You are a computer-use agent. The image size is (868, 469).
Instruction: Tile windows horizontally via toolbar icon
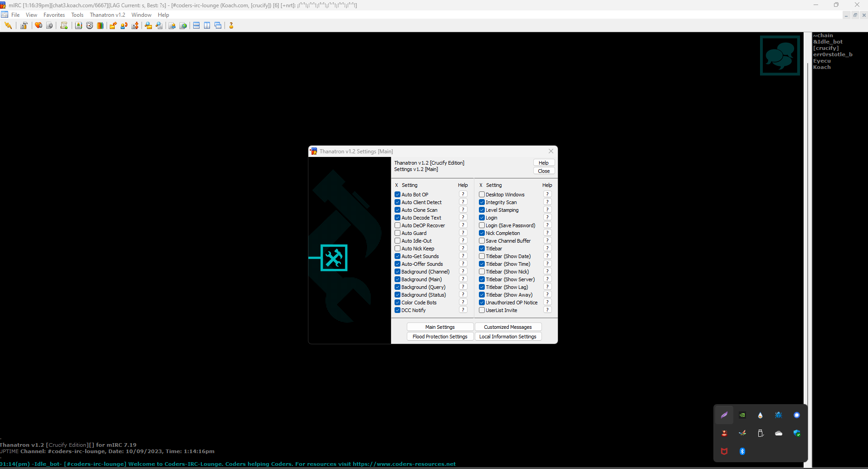pyautogui.click(x=196, y=25)
